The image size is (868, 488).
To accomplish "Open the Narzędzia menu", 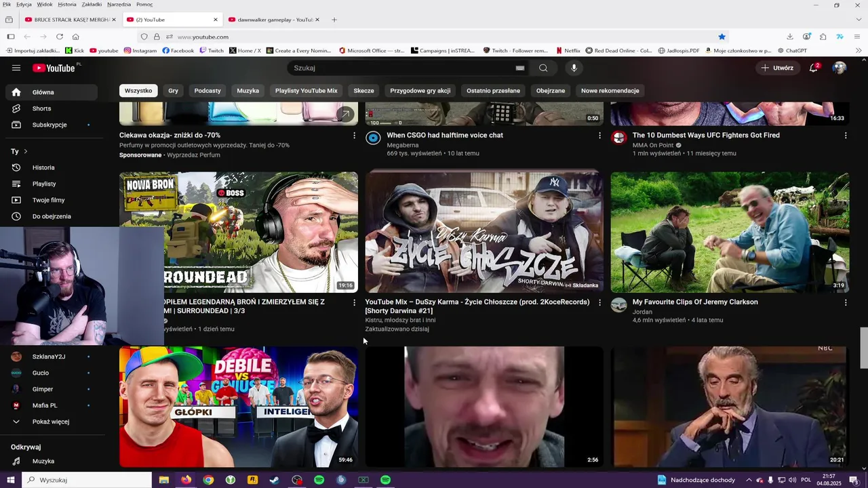I will [119, 4].
